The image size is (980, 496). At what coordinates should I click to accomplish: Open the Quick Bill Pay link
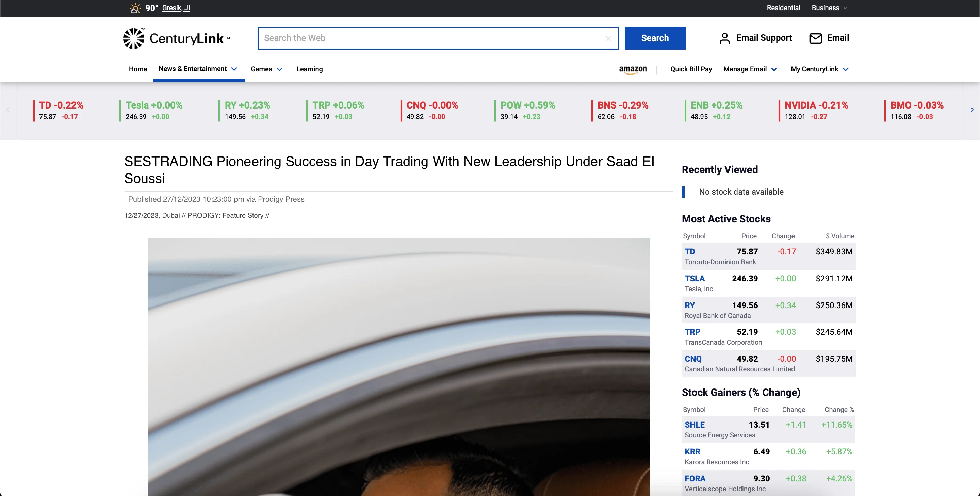tap(691, 69)
